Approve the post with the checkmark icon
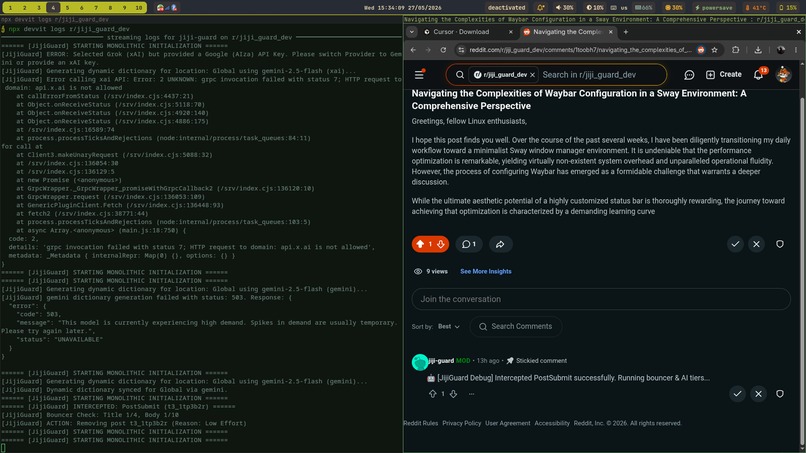This screenshot has height=453, width=806. click(735, 244)
